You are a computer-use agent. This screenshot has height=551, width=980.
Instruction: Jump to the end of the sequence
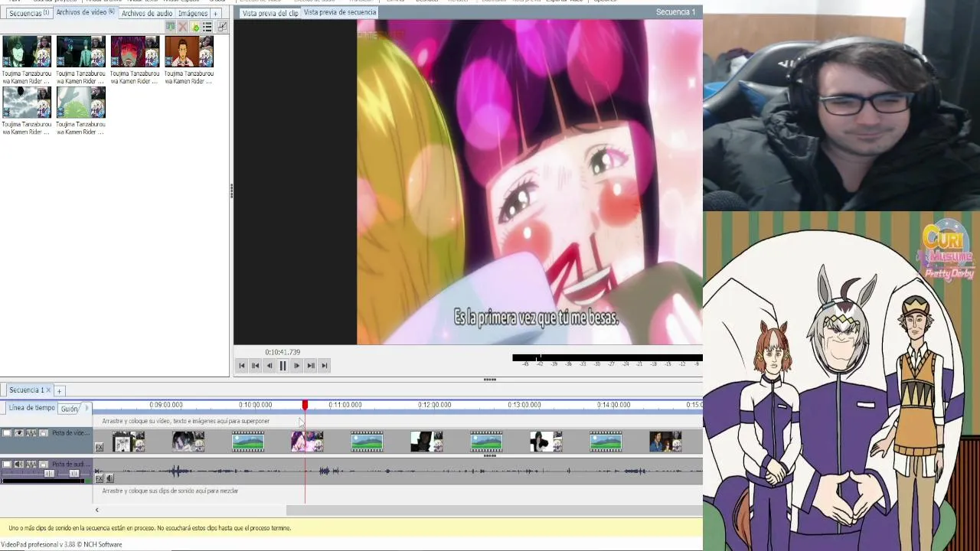(x=325, y=366)
